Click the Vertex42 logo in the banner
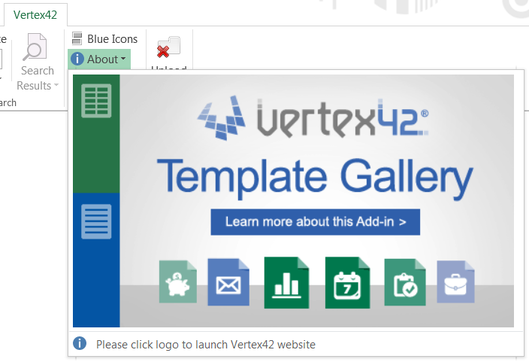This screenshot has height=362, width=529. pyautogui.click(x=313, y=118)
